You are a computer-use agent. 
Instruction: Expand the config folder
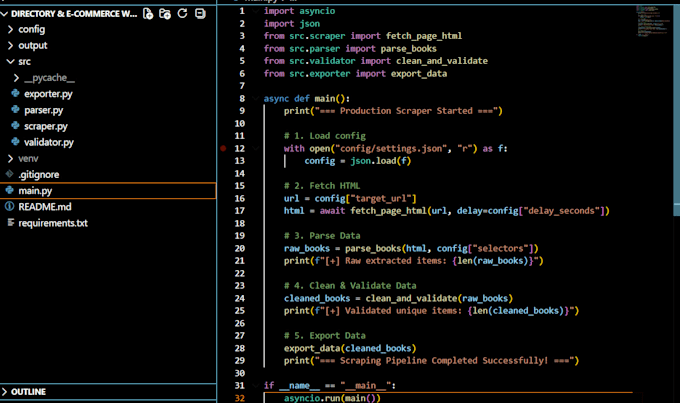(10, 29)
